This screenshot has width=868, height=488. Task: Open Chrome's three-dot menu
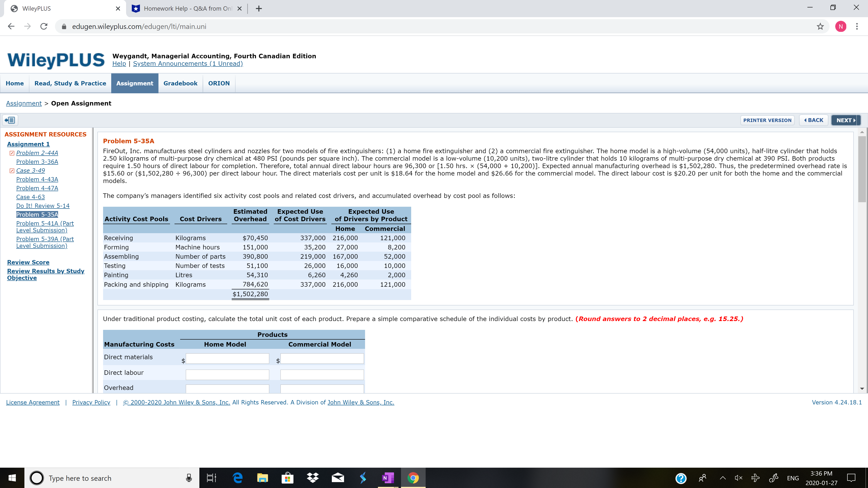pos(857,27)
